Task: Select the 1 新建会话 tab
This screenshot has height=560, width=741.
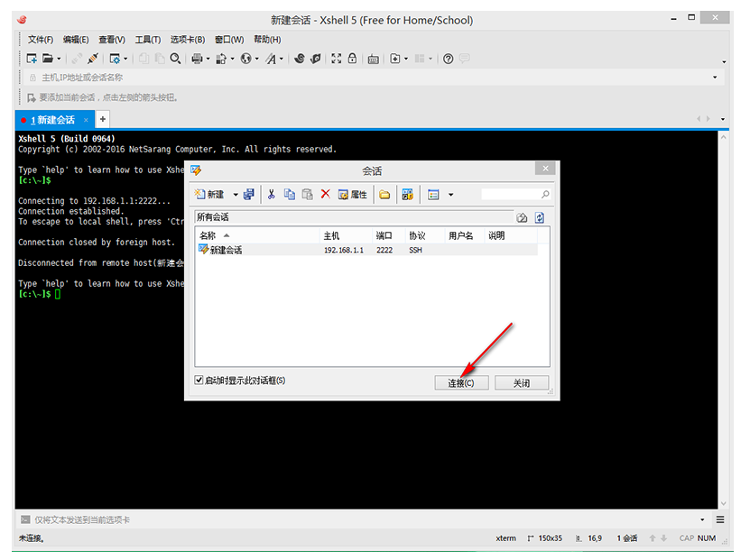Action: tap(52, 120)
